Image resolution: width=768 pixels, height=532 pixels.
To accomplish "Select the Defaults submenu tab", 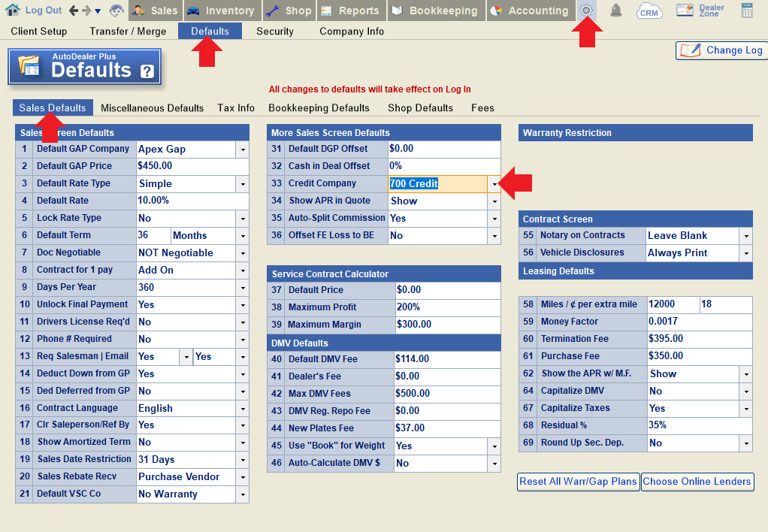I will (x=210, y=32).
